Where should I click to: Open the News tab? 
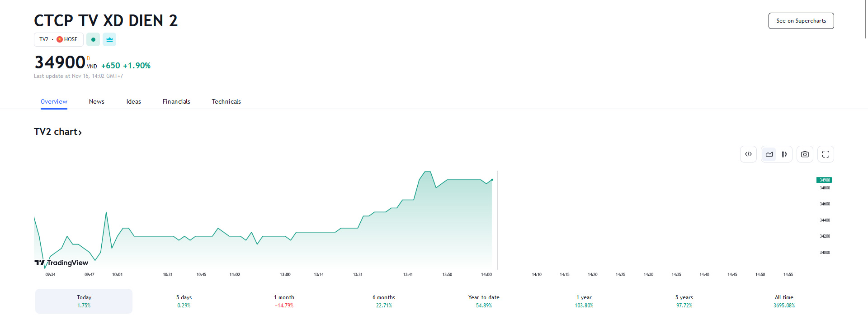click(96, 101)
